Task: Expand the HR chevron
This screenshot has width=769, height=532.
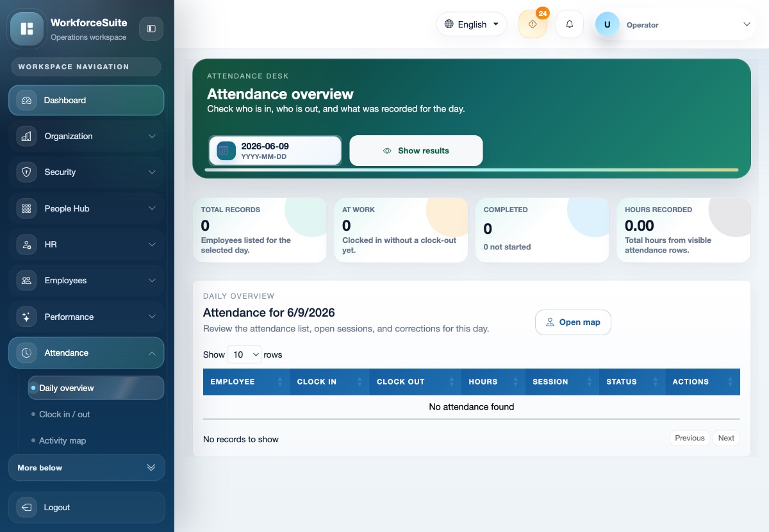Action: (152, 245)
